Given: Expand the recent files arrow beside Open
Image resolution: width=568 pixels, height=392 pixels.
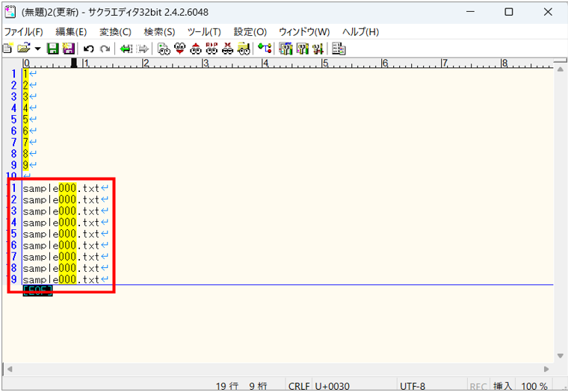Looking at the screenshot, I should pyautogui.click(x=36, y=49).
